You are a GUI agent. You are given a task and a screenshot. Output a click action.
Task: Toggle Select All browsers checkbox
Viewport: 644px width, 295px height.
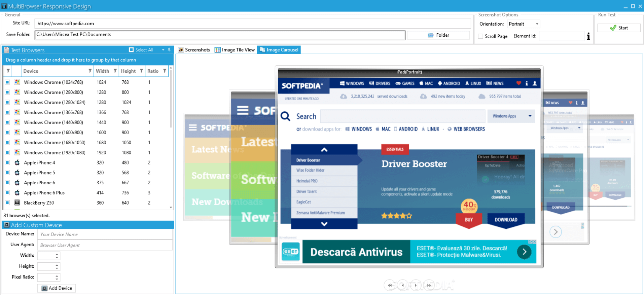coord(131,50)
